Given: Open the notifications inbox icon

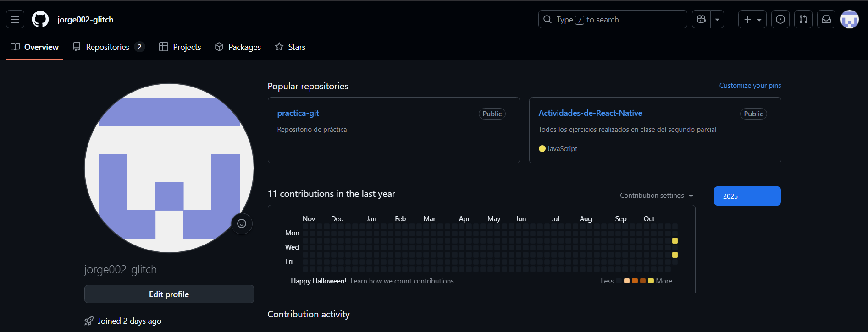Looking at the screenshot, I should 826,20.
